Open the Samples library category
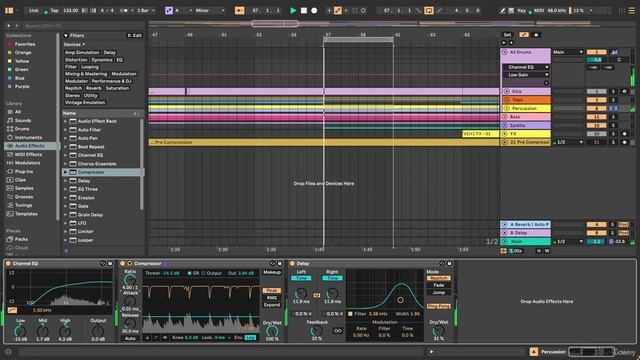640x360 pixels. click(24, 188)
